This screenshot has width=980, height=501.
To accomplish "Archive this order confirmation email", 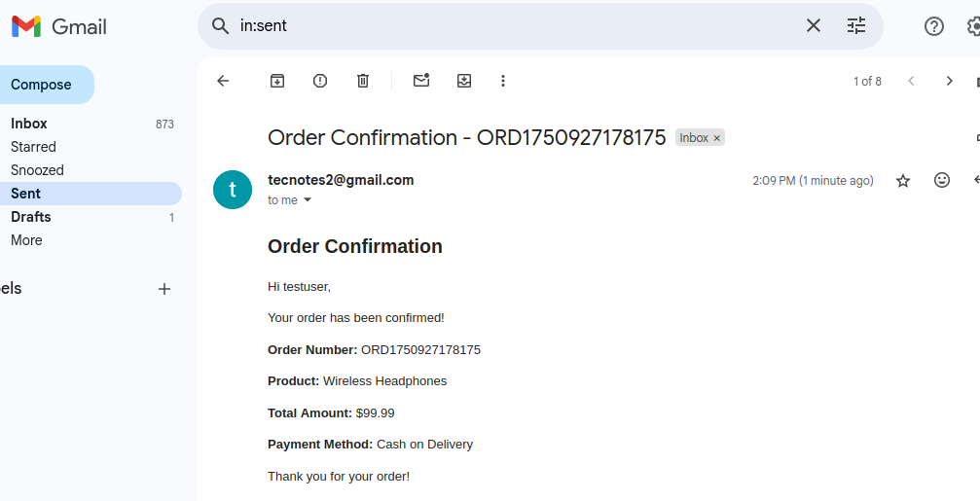I will coord(277,81).
